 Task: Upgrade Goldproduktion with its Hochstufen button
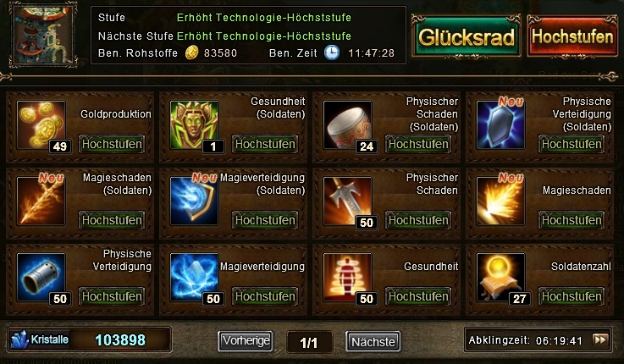point(112,144)
